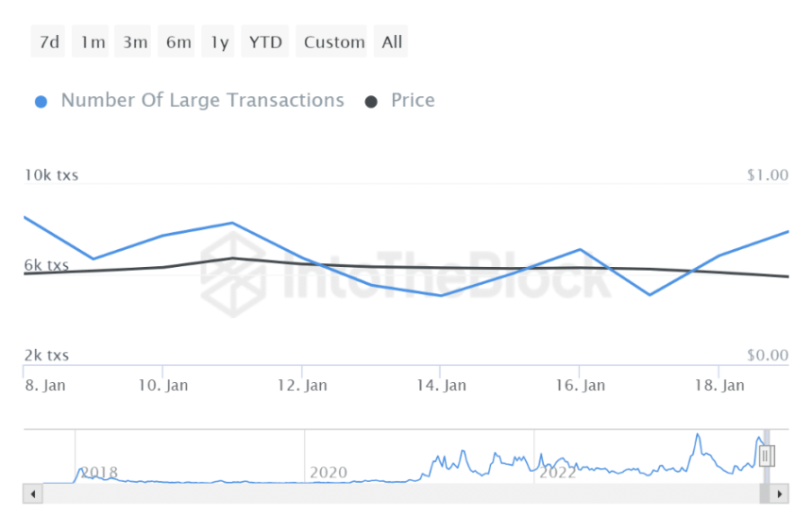Image resolution: width=812 pixels, height=516 pixels.
Task: Set chart period to 6m
Action: click(178, 42)
